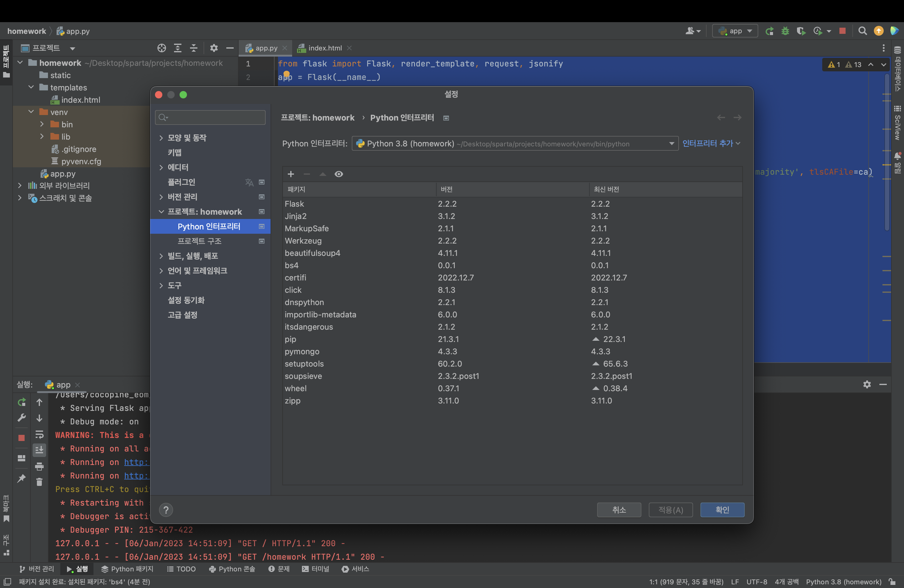Expand 에디터 settings category

click(x=161, y=168)
